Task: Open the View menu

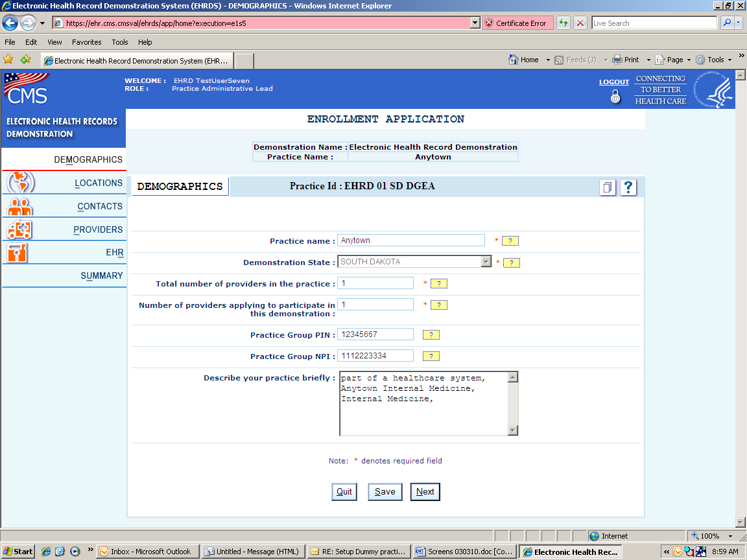Action: [54, 42]
